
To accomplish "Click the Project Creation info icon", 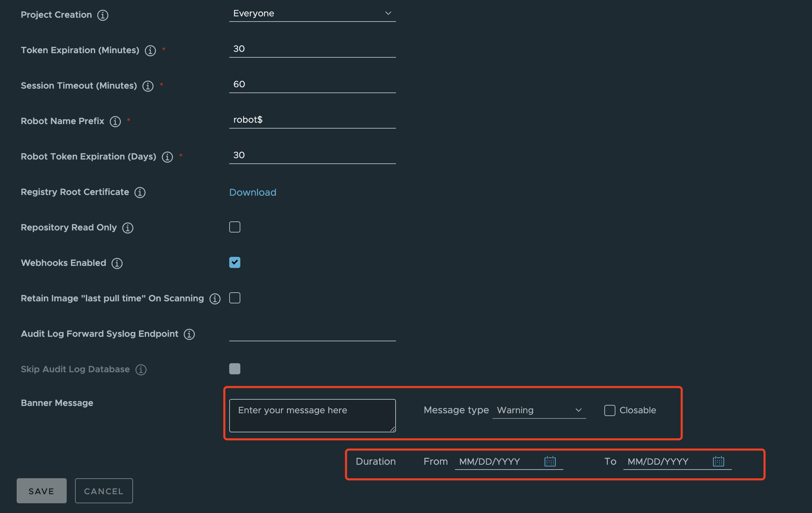I will [102, 15].
